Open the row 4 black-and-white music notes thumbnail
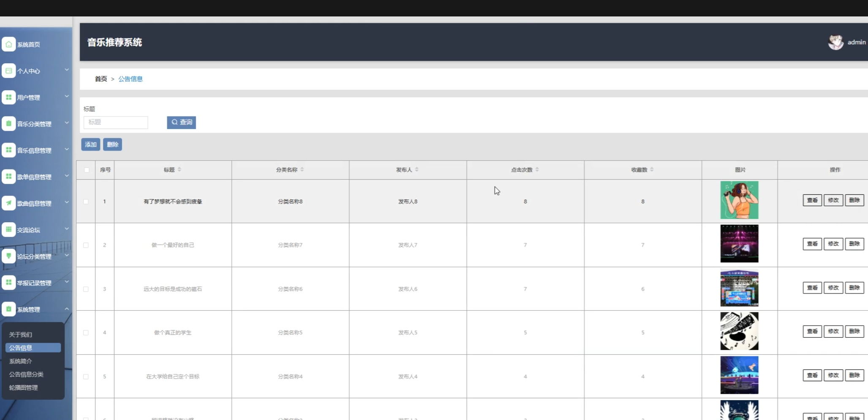 pyautogui.click(x=739, y=331)
